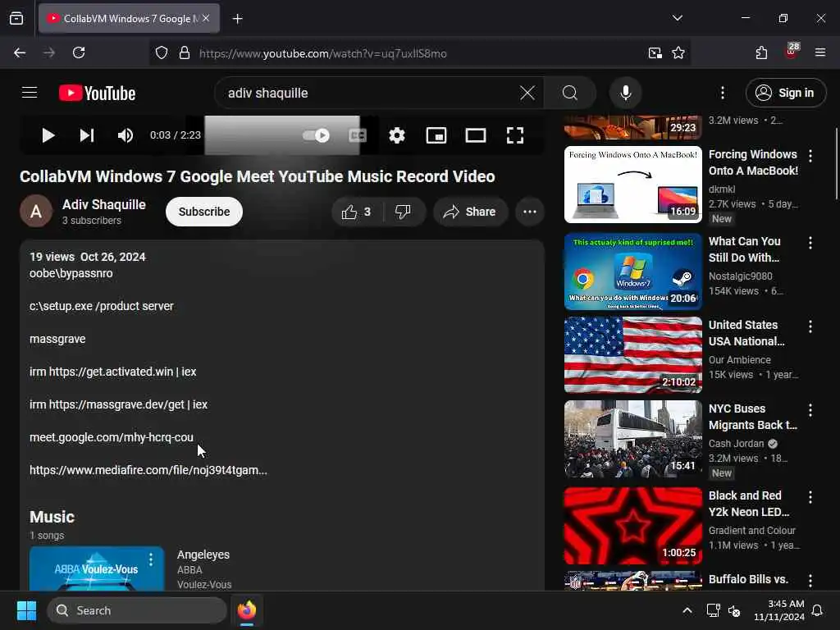Search with your voice microphone
The height and width of the screenshot is (630, 840).
[x=625, y=93]
